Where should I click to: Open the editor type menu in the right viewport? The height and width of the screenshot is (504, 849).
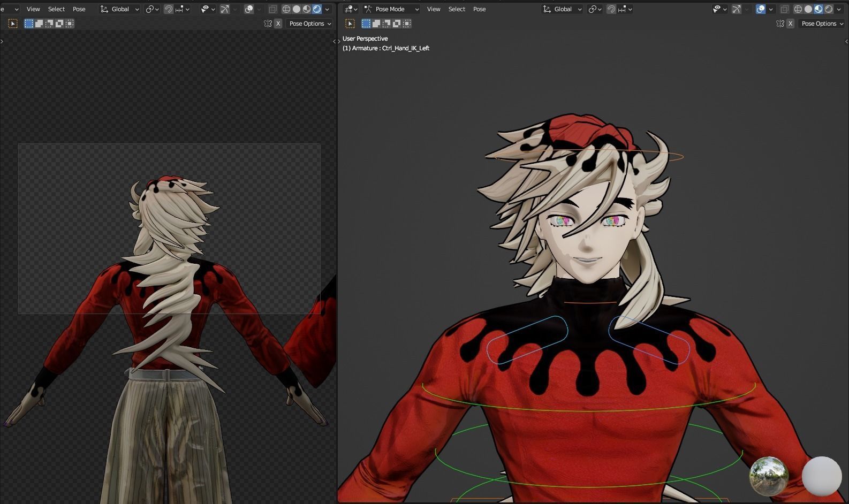[x=351, y=9]
